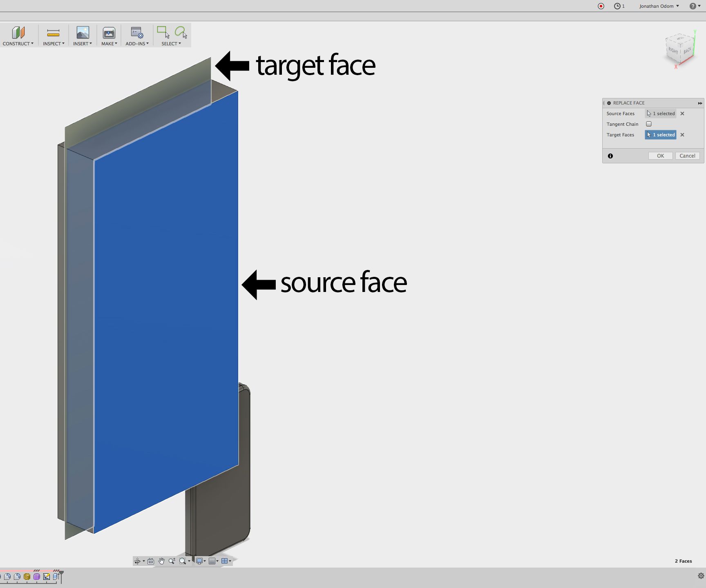Click a fillet feature icon in the timeline
The width and height of the screenshot is (706, 588).
(7, 577)
